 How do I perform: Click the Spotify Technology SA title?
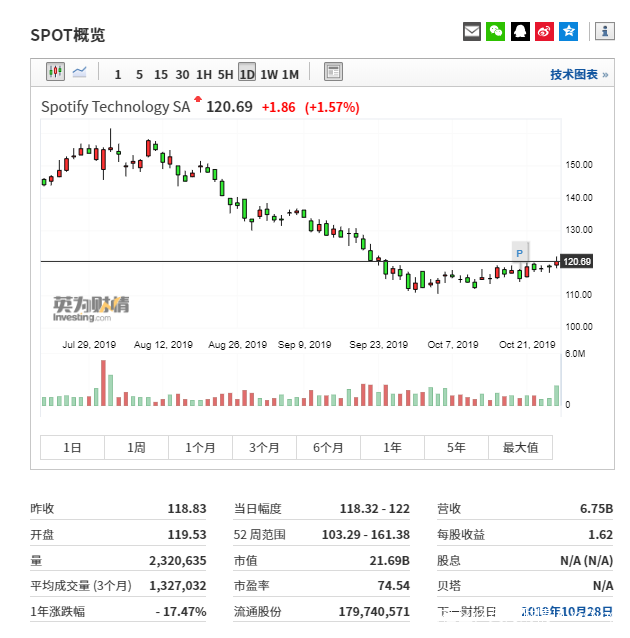point(116,107)
